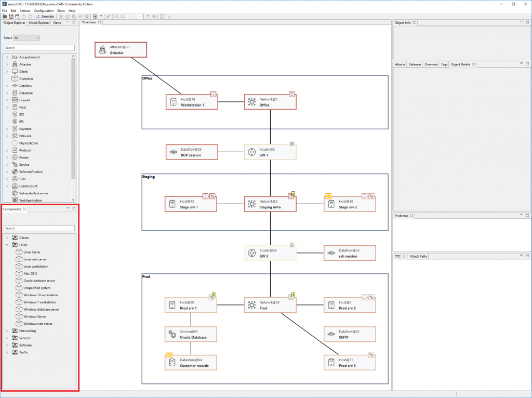Click the open folder toolbar icon
This screenshot has width=532, height=398.
5,16
